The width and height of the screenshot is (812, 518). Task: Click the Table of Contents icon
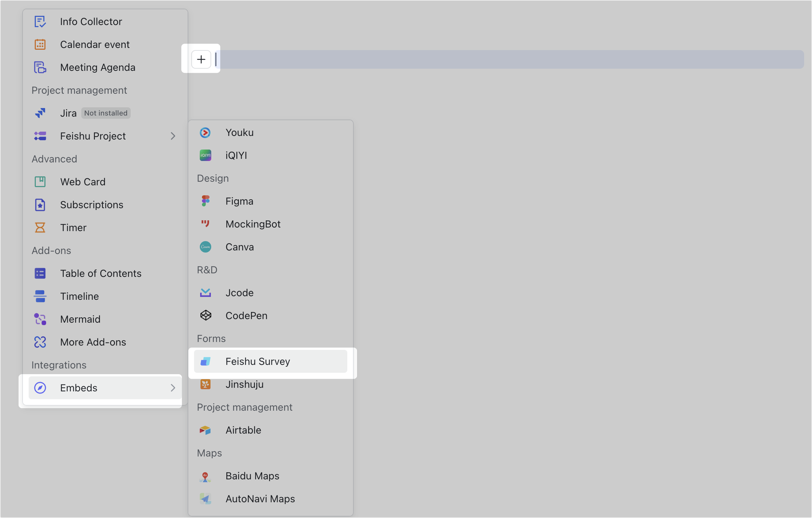tap(40, 273)
